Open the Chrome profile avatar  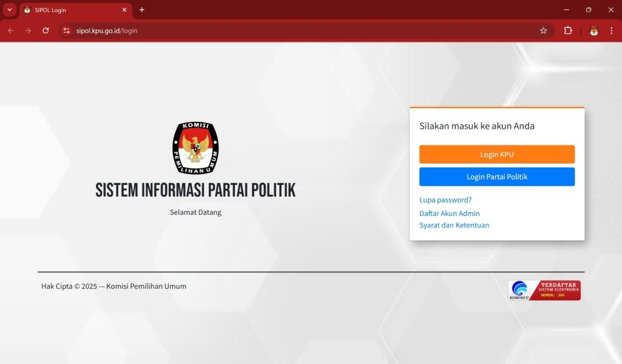click(593, 30)
